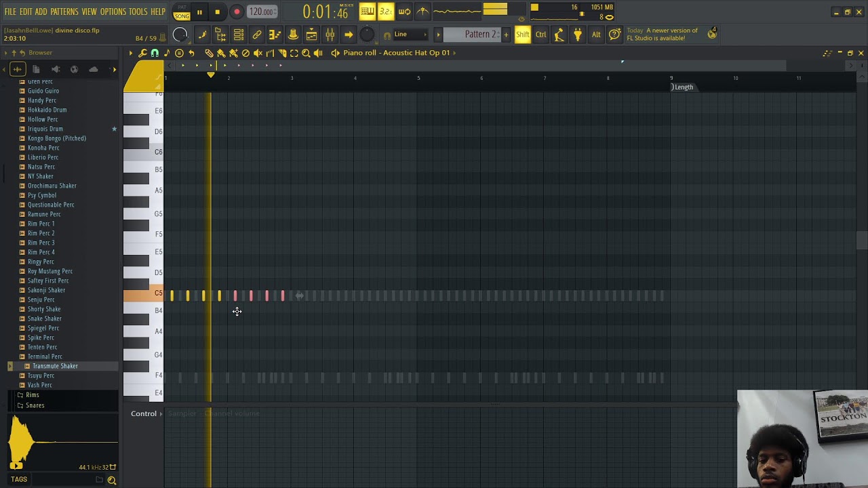Toggle typing keyboard to piano button
The image size is (868, 488).
(x=368, y=12)
